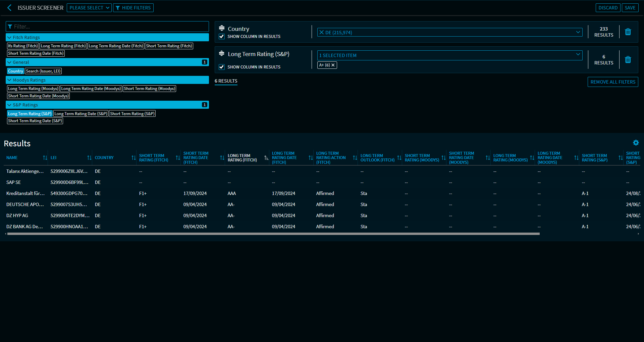The width and height of the screenshot is (644, 342).
Task: Click HIDE FILTERS in the top bar
Action: tap(133, 7)
